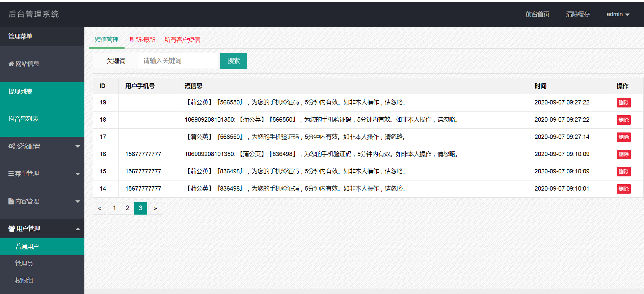Click the gears icon next to 系统配置
The width and height of the screenshot is (644, 294).
(12, 146)
